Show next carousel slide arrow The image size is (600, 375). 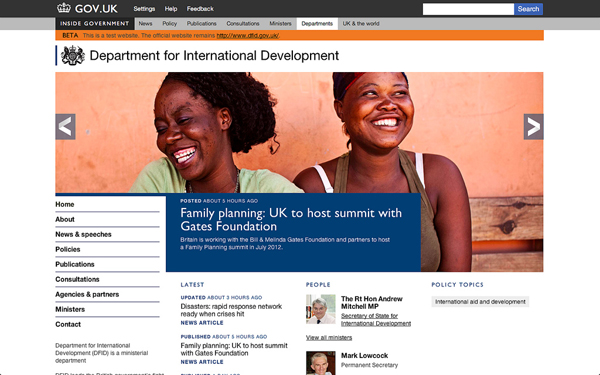533,127
